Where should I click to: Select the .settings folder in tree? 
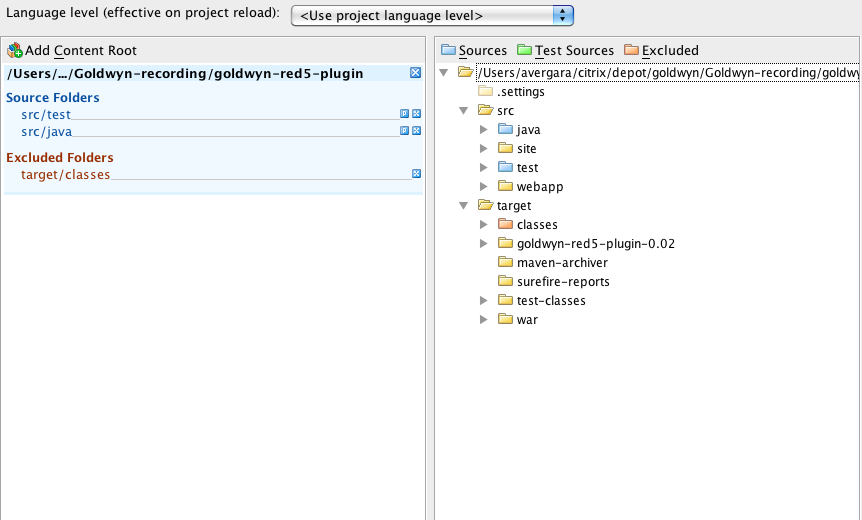520,91
